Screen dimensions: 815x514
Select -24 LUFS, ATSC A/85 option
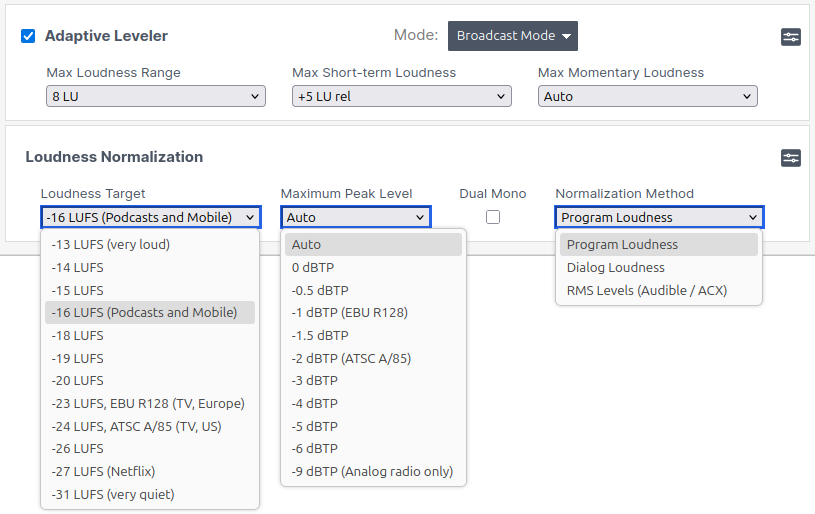point(136,427)
